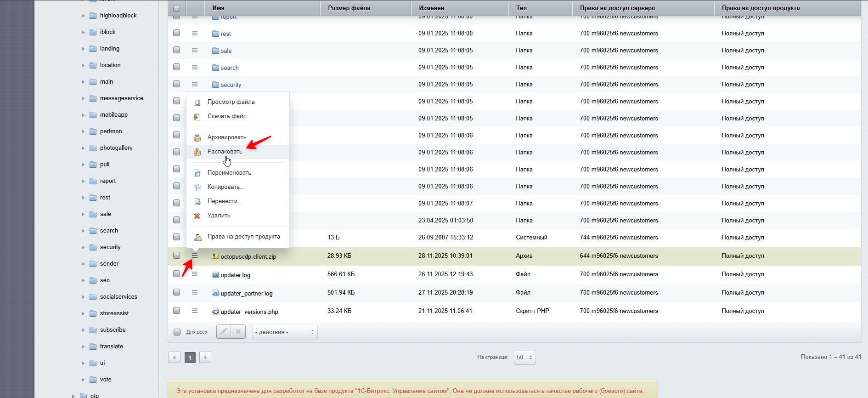Click the octopuscdp.client.zip archive icon

coord(215,256)
